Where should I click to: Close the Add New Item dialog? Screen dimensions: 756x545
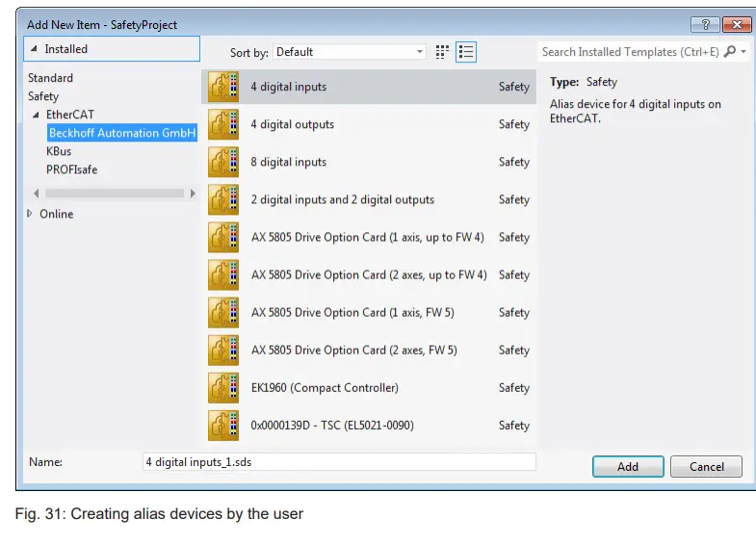737,25
